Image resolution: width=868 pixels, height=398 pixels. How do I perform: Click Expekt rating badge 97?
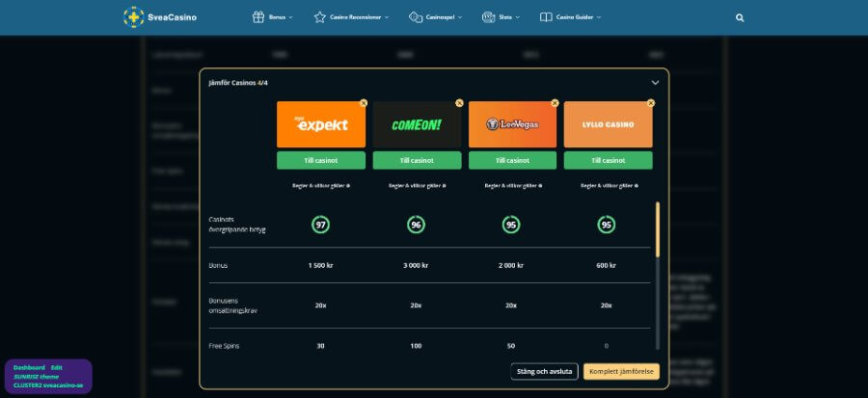[320, 225]
